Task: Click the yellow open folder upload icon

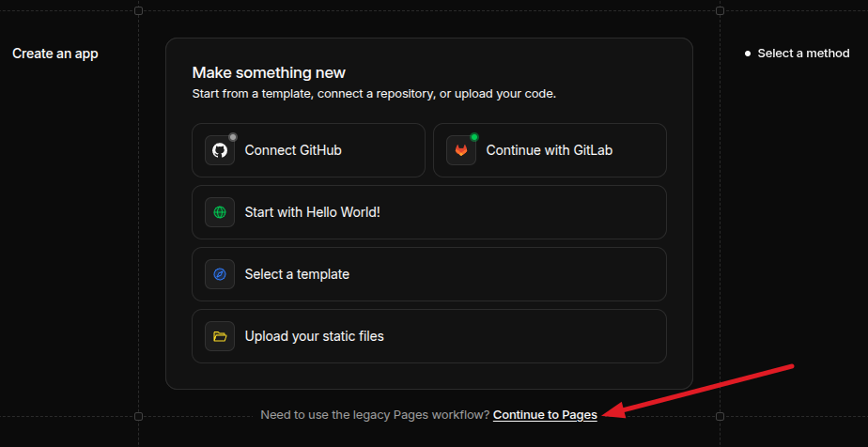Action: point(220,336)
